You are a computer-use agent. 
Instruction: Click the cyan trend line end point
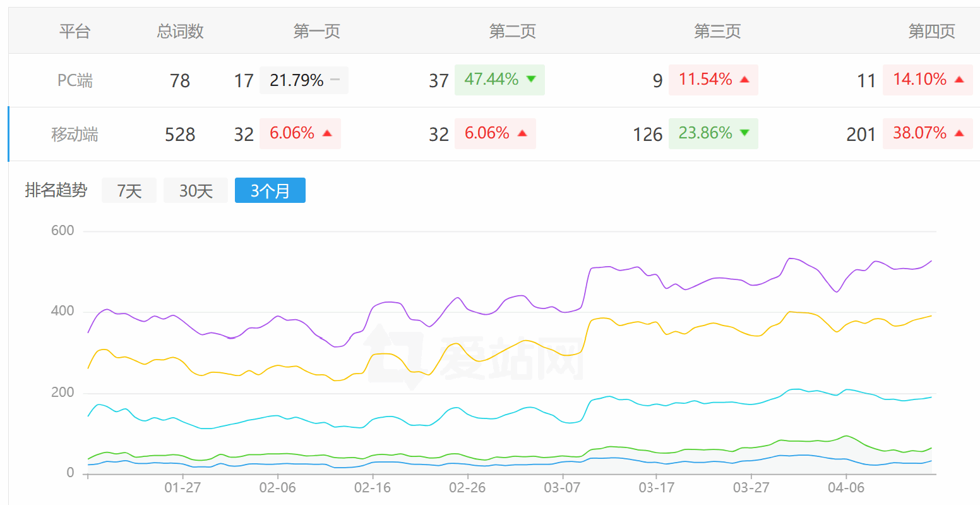tap(931, 397)
